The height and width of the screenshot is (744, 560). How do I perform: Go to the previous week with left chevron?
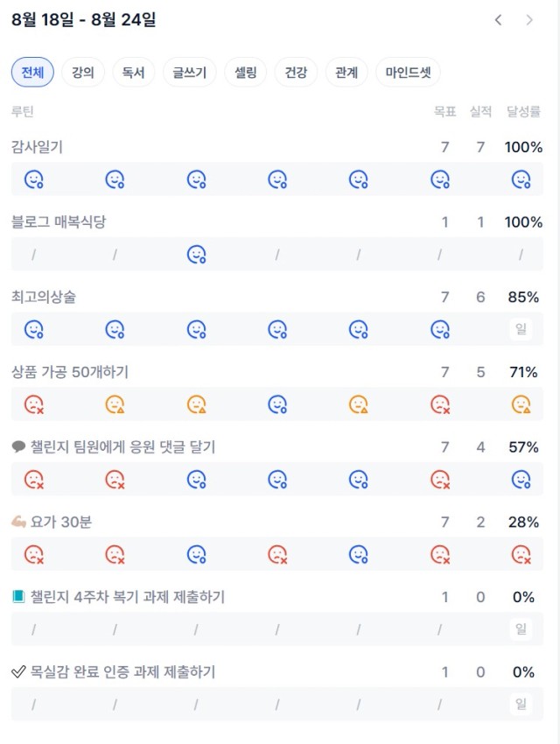[498, 20]
